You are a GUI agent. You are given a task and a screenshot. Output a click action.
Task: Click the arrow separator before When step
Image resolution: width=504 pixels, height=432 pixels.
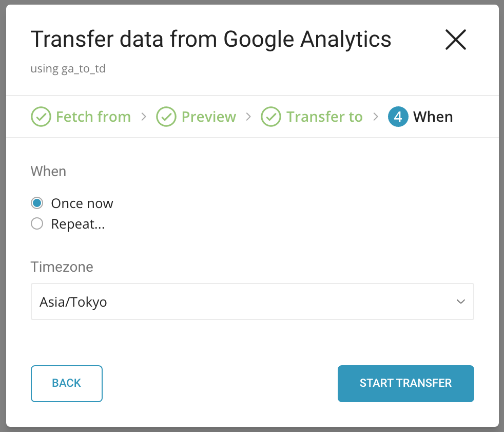[x=376, y=117]
